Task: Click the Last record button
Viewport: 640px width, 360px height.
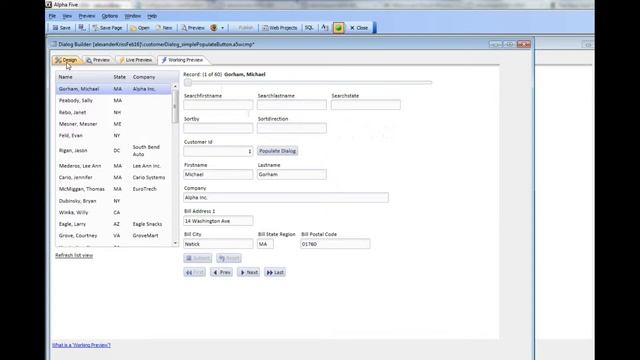Action: (x=275, y=272)
